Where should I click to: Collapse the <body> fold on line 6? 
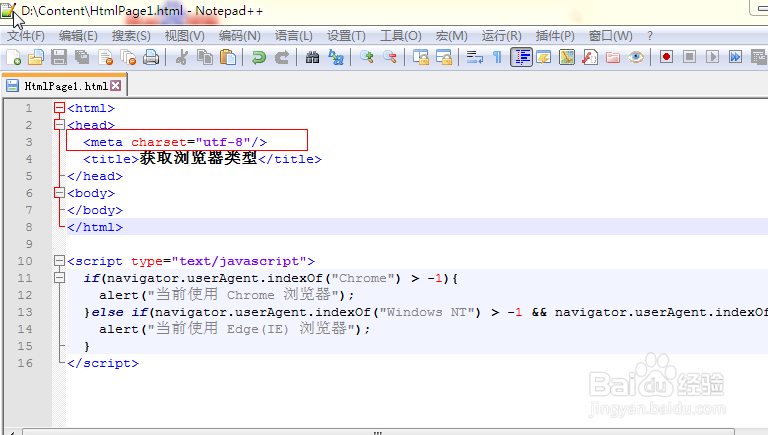coord(59,193)
